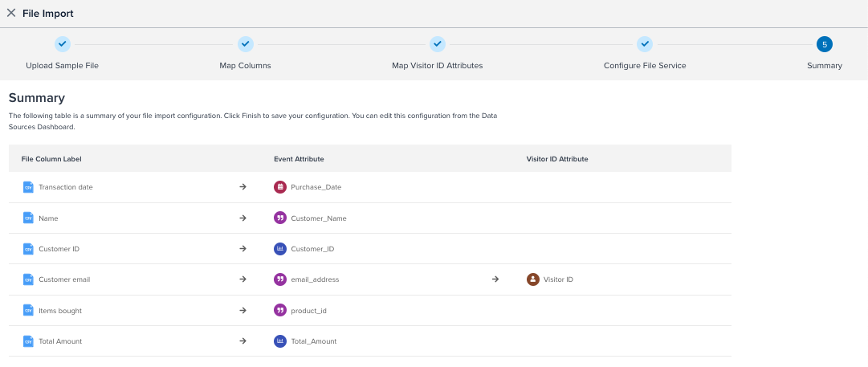The image size is (868, 367).
Task: Go to Upload Sample File step
Action: point(63,45)
